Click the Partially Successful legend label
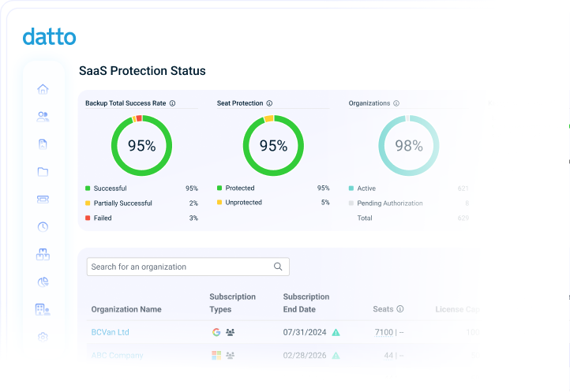 point(123,203)
